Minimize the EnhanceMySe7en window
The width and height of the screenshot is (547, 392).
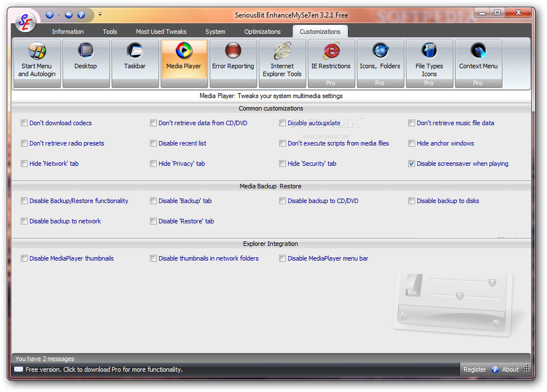pyautogui.click(x=483, y=13)
